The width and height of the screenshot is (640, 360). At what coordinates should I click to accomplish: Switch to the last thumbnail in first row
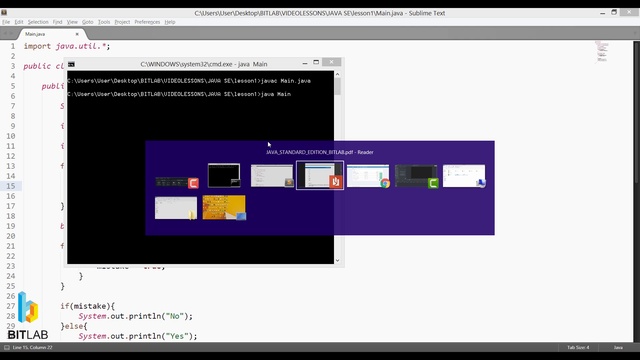[464, 176]
